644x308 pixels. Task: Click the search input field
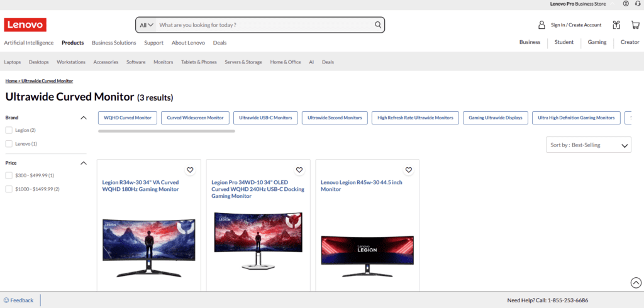coord(265,25)
